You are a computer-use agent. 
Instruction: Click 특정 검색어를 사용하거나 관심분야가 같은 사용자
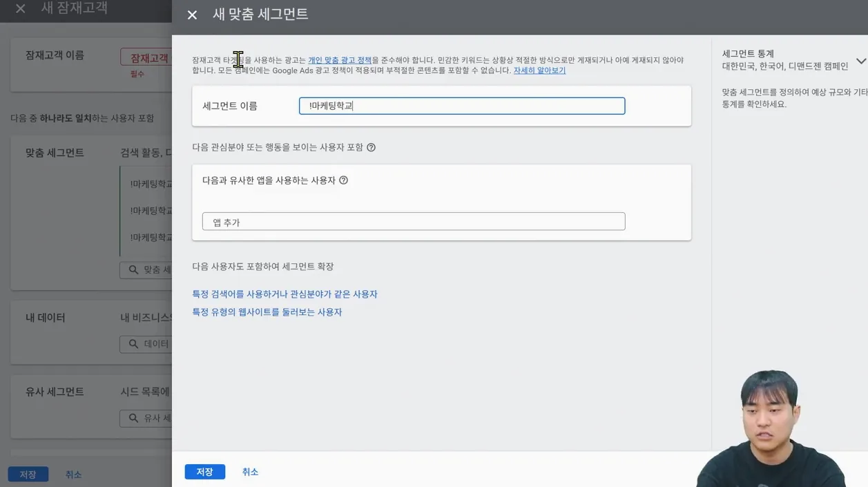pos(284,294)
